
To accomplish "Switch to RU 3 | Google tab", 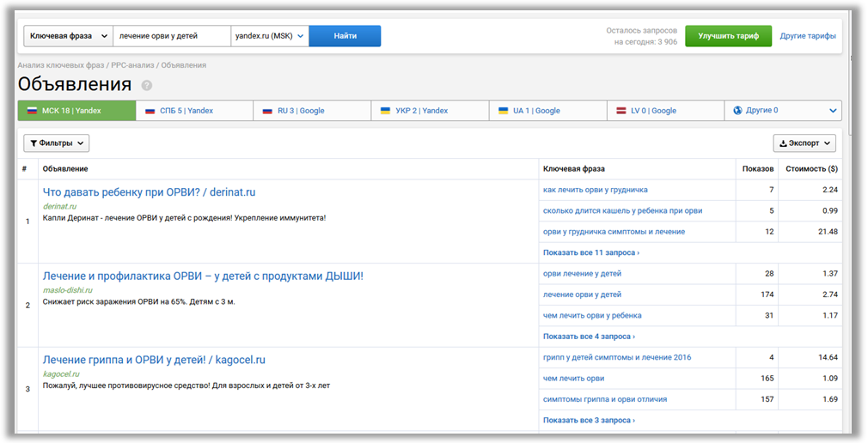I will coord(312,111).
